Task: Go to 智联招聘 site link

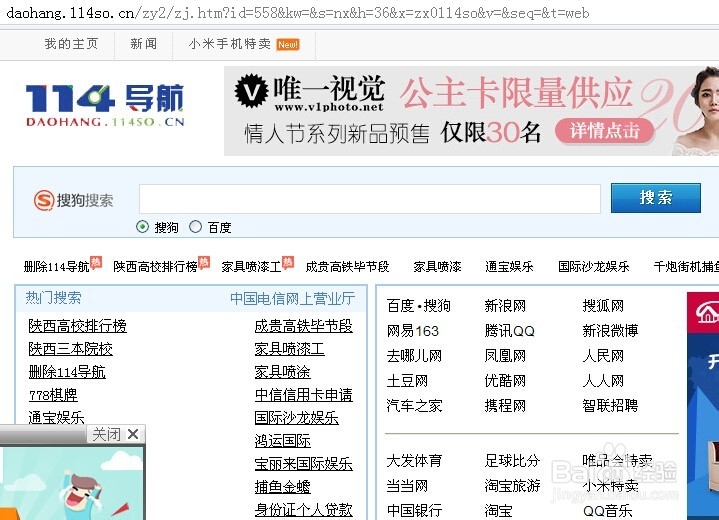Action: 610,405
